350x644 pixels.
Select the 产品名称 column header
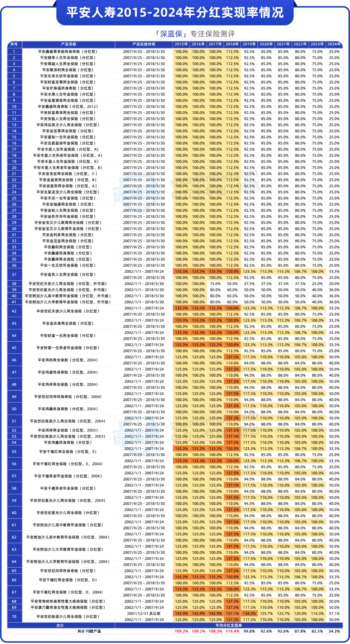click(x=69, y=44)
